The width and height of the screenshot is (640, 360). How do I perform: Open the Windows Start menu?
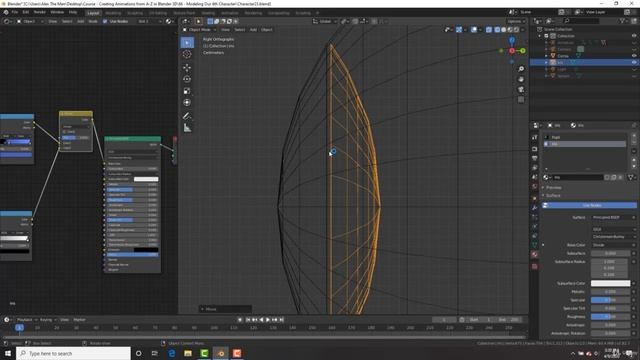click(x=8, y=353)
